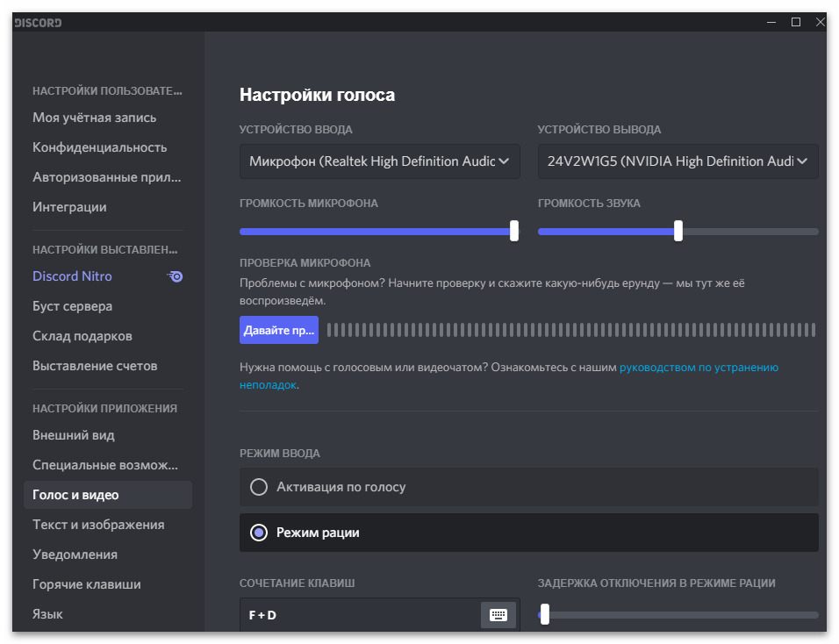
Task: Select the Режим рации radio option
Action: [x=259, y=533]
